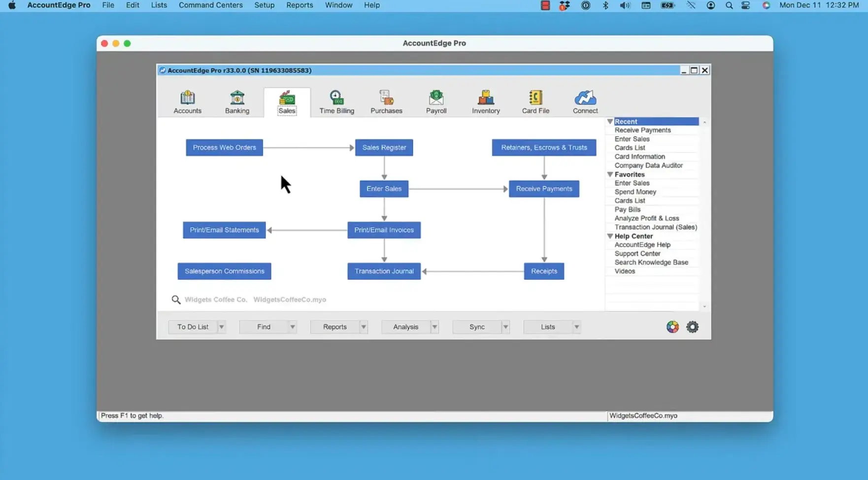Click the battery icon in the menu bar

(668, 5)
